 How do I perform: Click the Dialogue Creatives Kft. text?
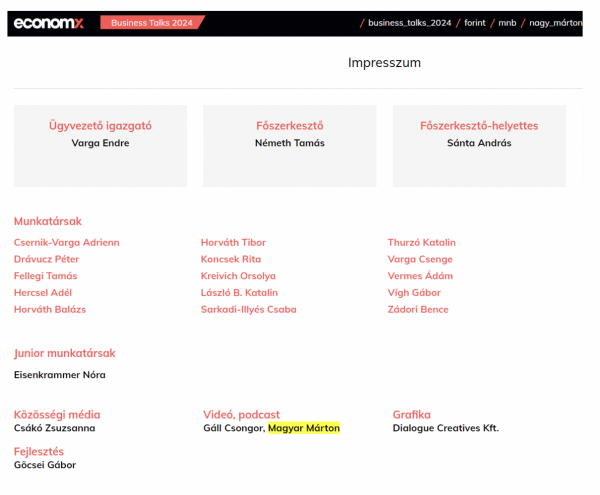pos(446,428)
